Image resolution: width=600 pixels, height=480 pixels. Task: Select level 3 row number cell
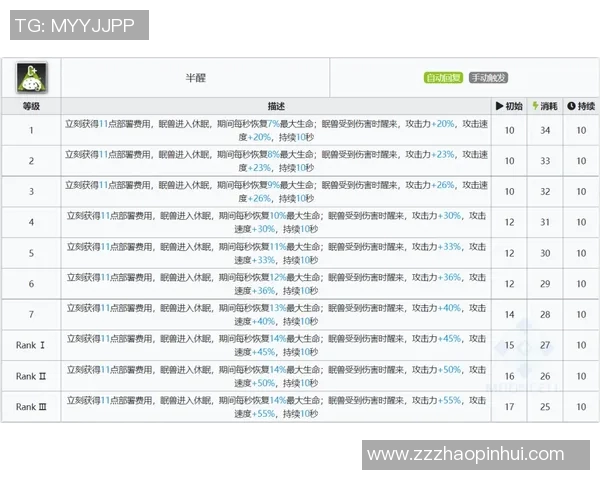point(31,191)
